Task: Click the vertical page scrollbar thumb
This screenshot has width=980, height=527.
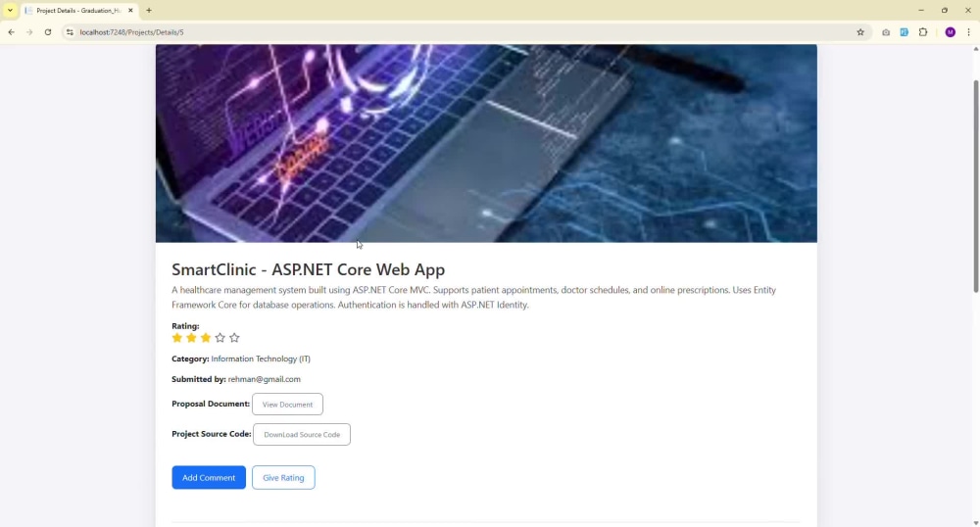Action: (976, 186)
